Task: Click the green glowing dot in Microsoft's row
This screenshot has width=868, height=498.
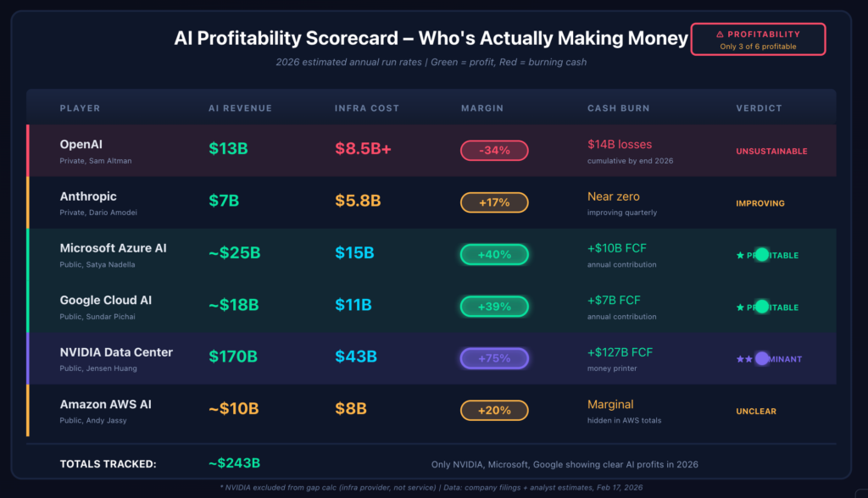Action: (x=761, y=254)
